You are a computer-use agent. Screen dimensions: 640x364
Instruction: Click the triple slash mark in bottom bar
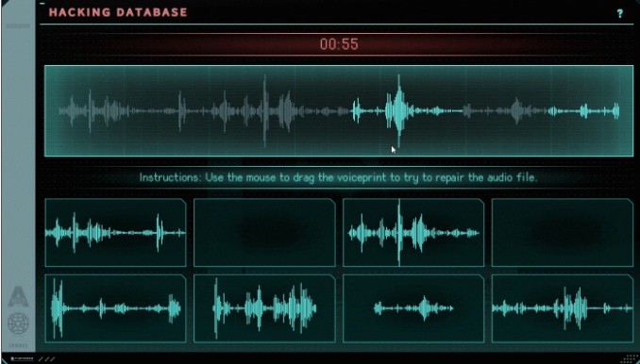pos(46,359)
